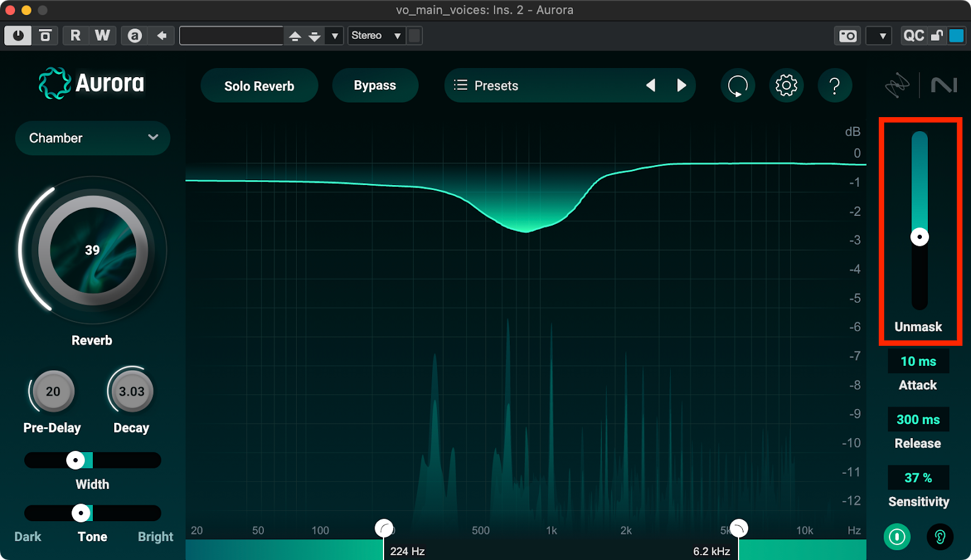
Task: Click the Tone slider handle
Action: coord(81,513)
